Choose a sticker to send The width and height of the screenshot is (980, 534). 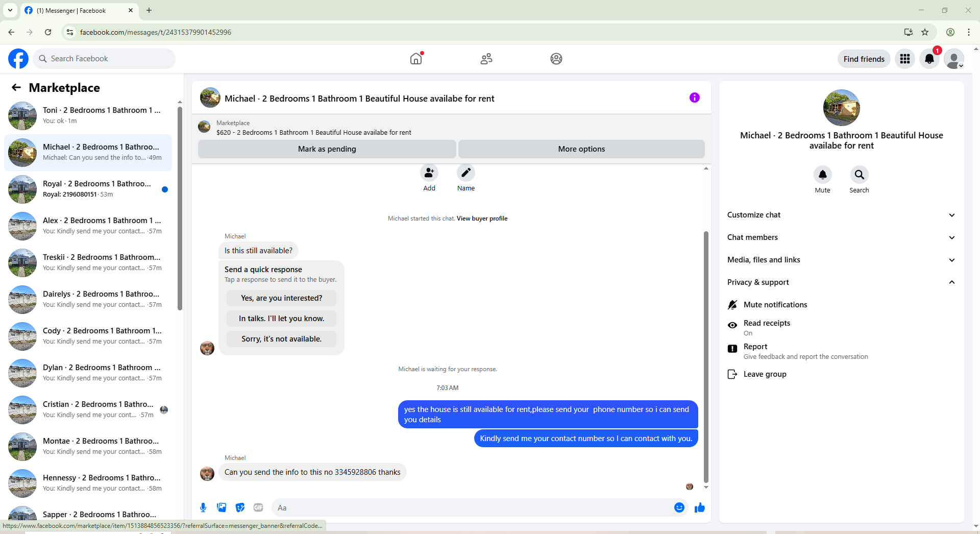[x=240, y=507]
